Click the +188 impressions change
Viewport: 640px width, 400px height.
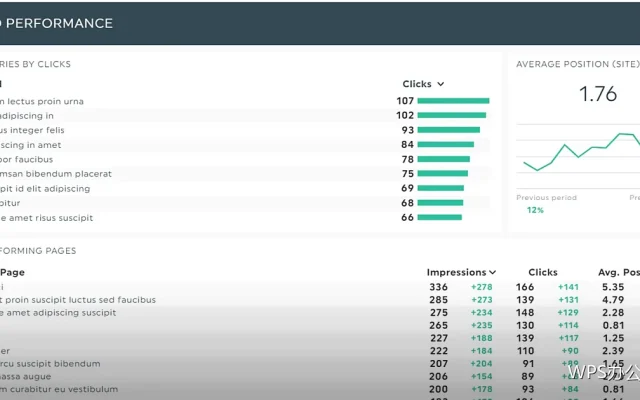click(482, 338)
